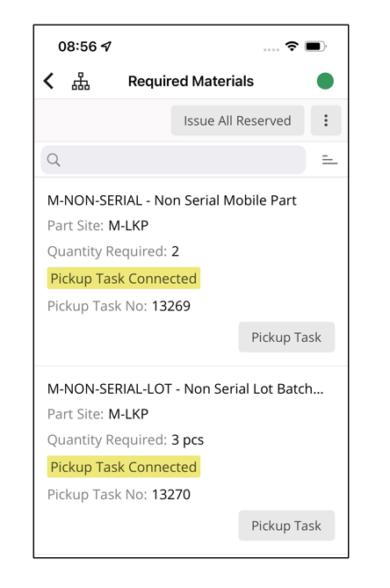Tap the battery status icon
This screenshot has height=588, width=390.
pos(315,47)
